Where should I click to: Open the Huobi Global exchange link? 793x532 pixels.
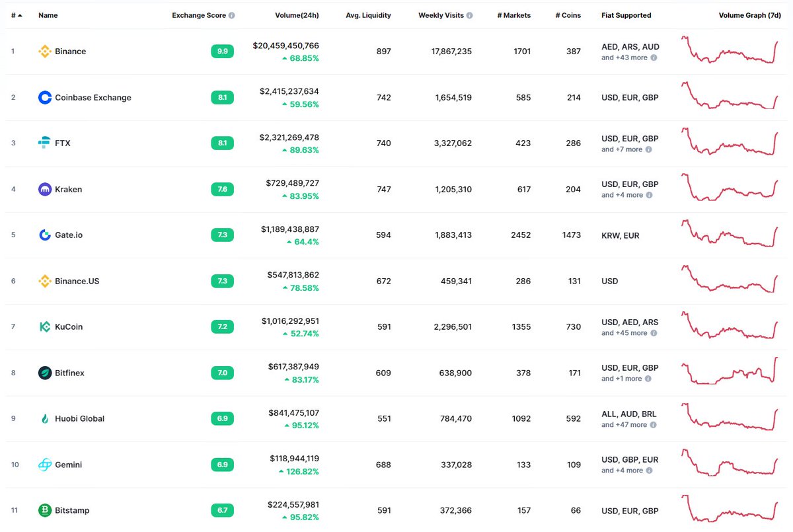point(80,419)
